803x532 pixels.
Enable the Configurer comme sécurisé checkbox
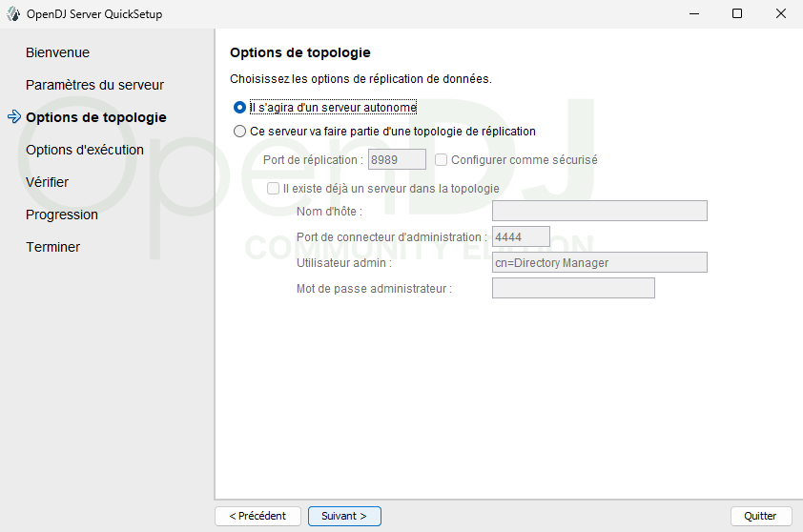click(x=442, y=160)
